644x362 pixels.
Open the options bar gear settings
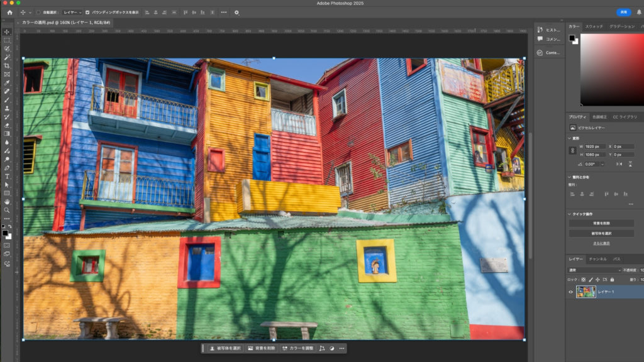click(236, 12)
